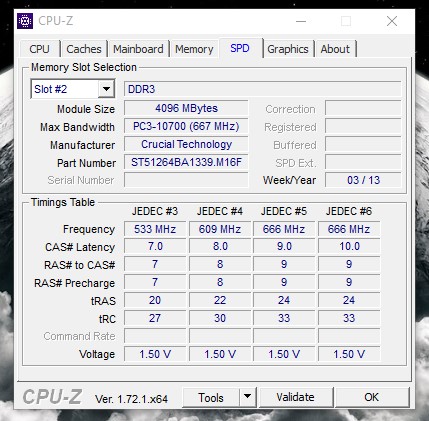Image resolution: width=429 pixels, height=421 pixels.
Task: Click the Part Number label
Action: (x=86, y=163)
